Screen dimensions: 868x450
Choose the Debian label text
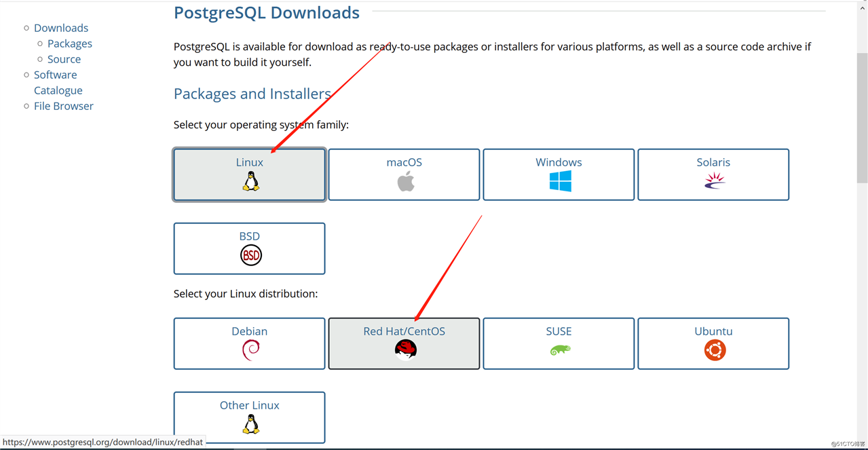(250, 331)
